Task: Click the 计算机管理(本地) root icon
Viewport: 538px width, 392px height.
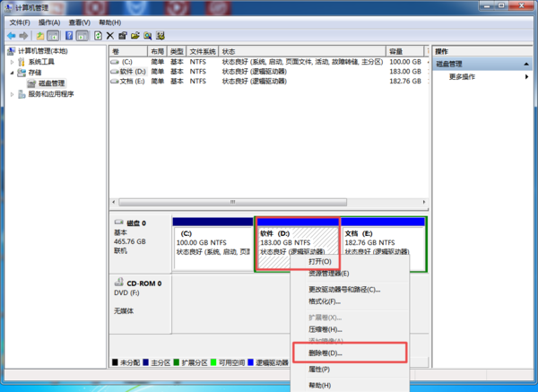Action: [x=12, y=51]
